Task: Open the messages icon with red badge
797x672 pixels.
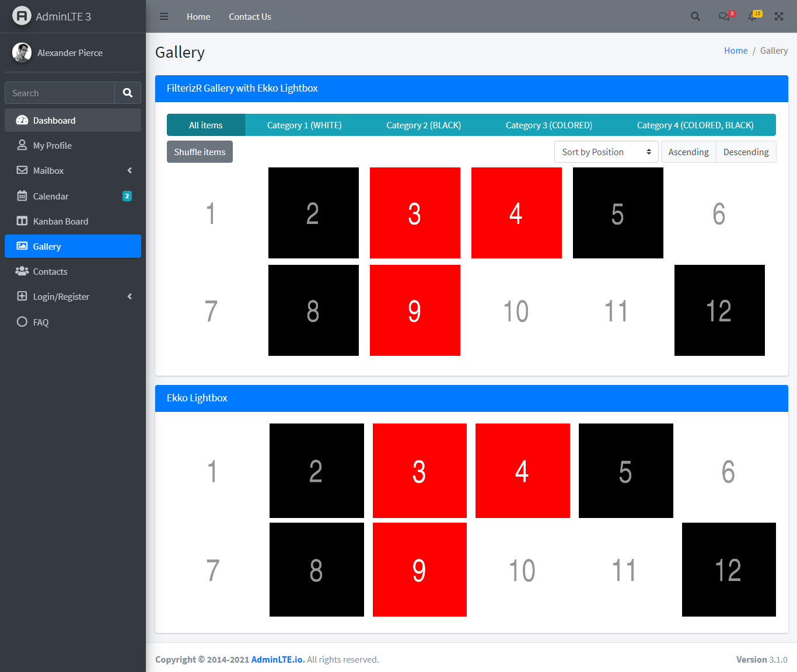Action: pos(723,16)
